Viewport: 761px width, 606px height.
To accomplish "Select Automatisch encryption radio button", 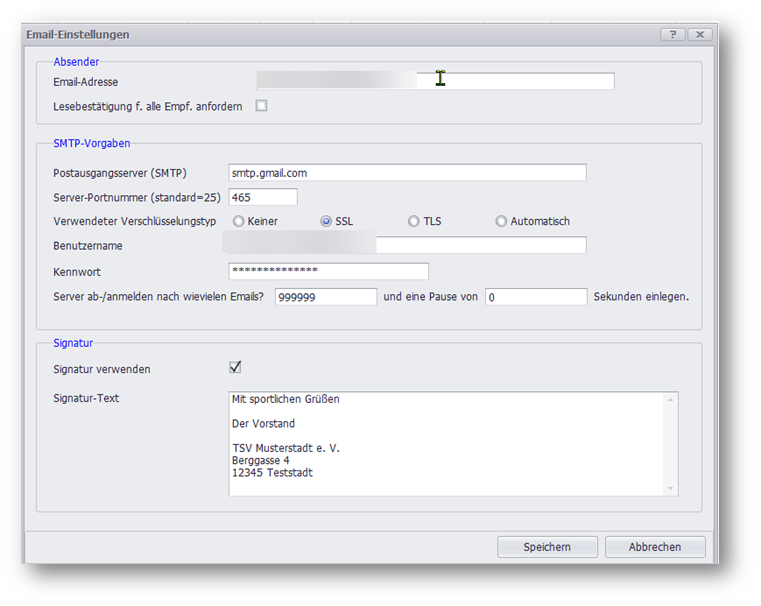I will [501, 221].
